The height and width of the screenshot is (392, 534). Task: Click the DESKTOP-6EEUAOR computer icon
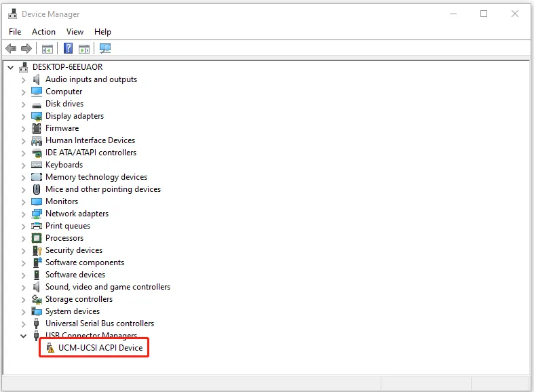tap(24, 67)
